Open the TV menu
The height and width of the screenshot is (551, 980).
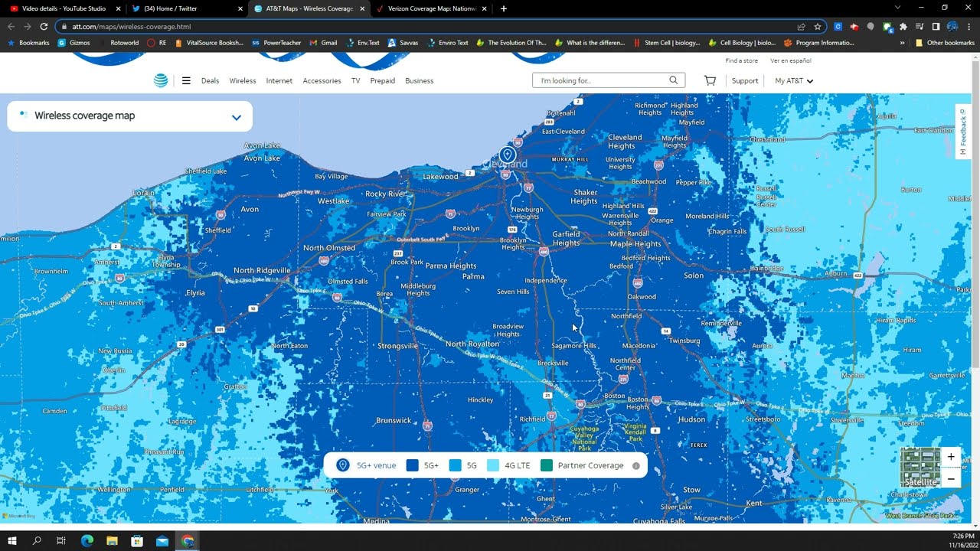coord(355,80)
